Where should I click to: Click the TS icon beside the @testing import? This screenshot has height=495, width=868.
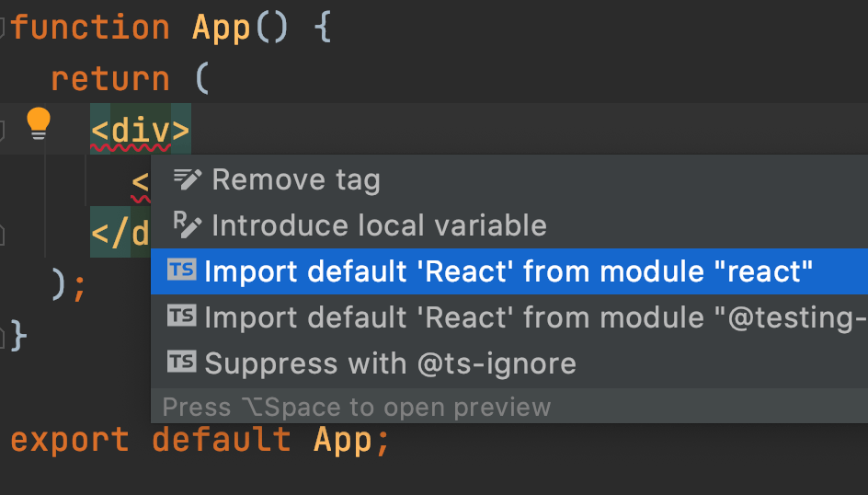pyautogui.click(x=181, y=317)
